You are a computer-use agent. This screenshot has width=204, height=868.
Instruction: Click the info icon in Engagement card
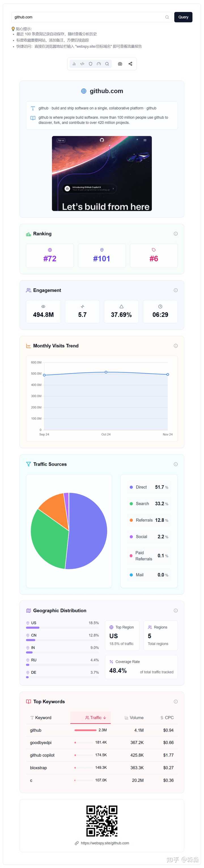coord(176,290)
